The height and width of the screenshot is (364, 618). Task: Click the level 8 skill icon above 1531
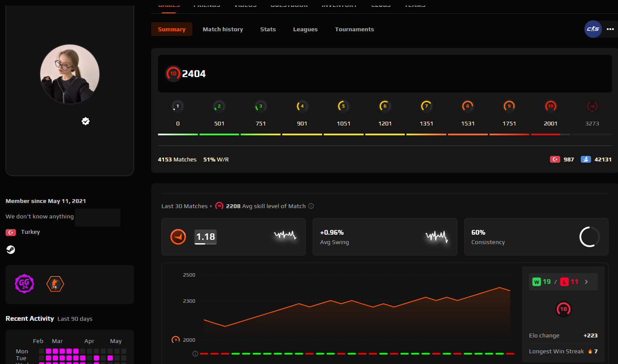pos(468,106)
